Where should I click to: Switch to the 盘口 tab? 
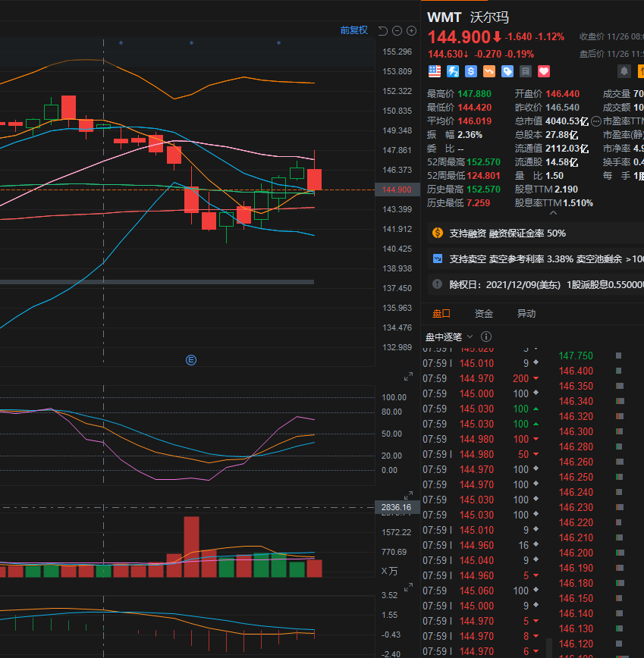(441, 314)
